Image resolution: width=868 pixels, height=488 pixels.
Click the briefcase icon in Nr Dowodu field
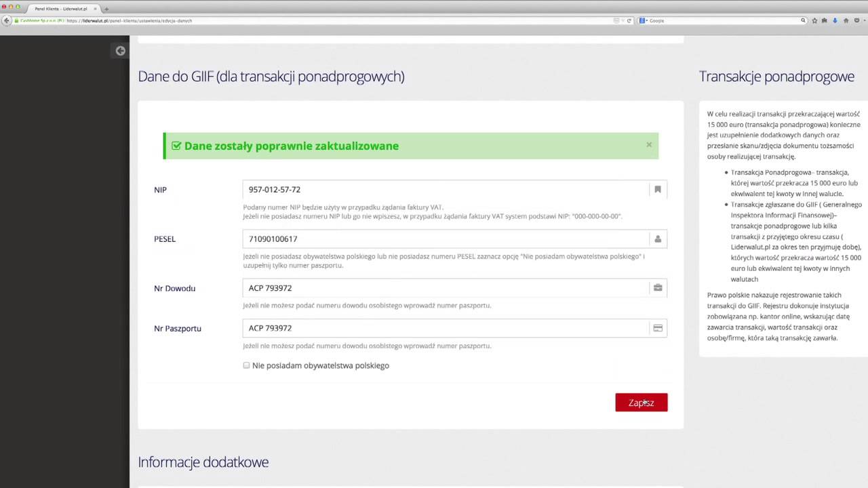point(657,287)
